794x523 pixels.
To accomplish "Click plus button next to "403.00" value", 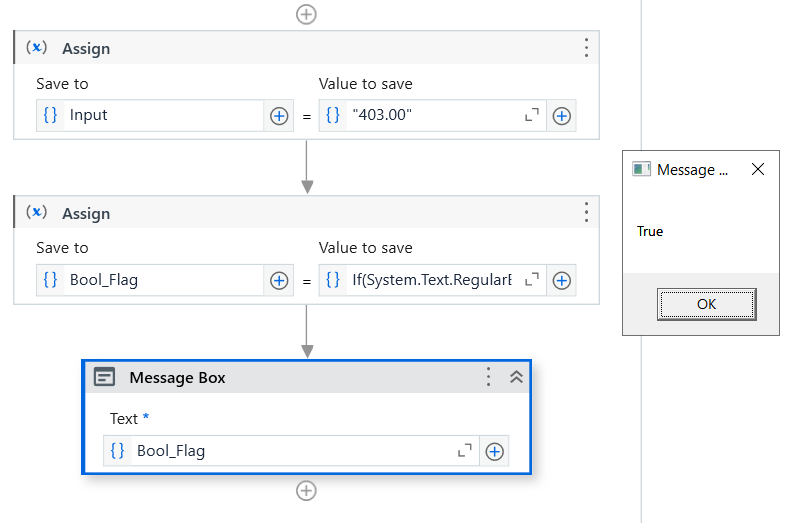I will [x=562, y=116].
